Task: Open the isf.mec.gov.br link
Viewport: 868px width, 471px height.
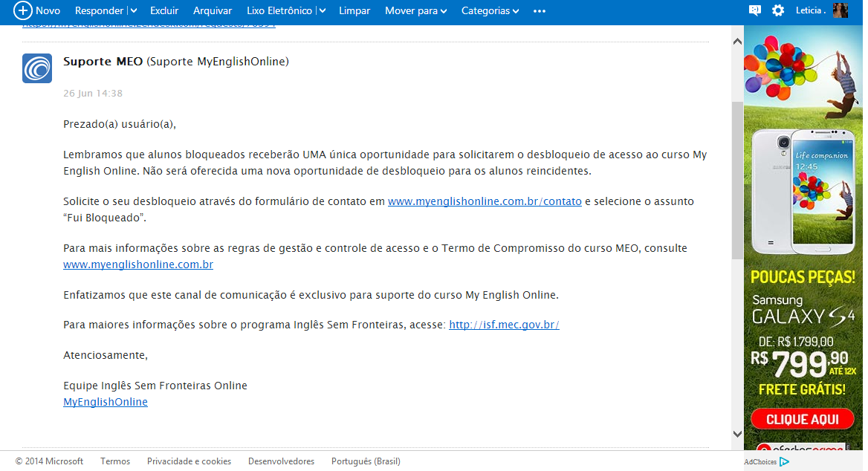Action: click(x=504, y=325)
